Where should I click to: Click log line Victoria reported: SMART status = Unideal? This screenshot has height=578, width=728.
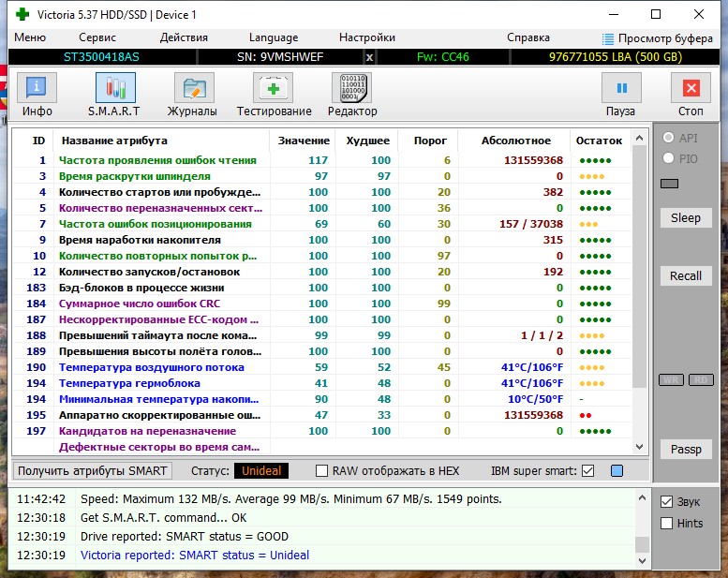195,555
